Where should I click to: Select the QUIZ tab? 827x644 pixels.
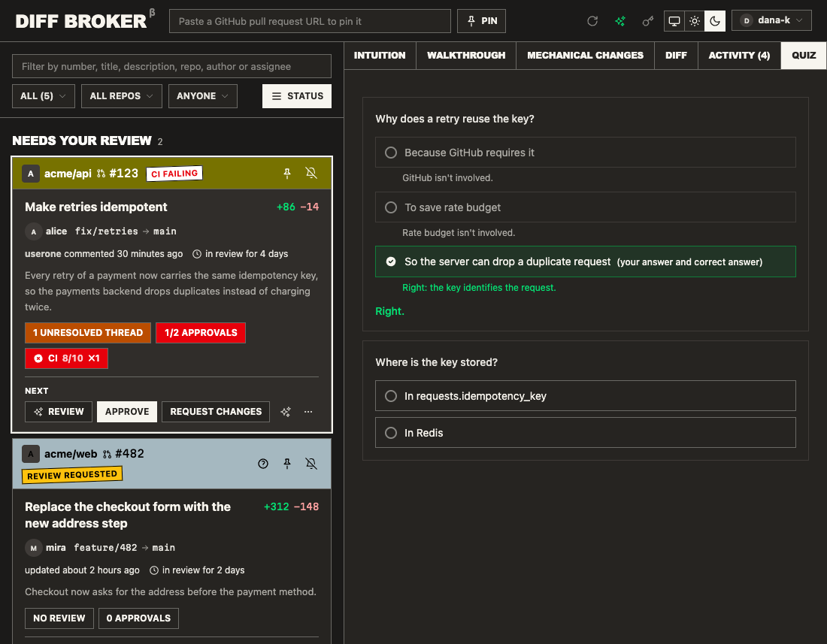[x=804, y=56]
